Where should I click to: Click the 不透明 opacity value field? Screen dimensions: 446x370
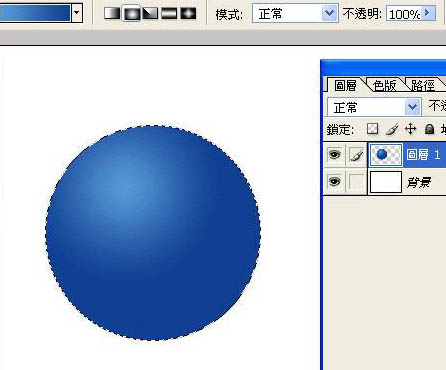click(x=404, y=14)
